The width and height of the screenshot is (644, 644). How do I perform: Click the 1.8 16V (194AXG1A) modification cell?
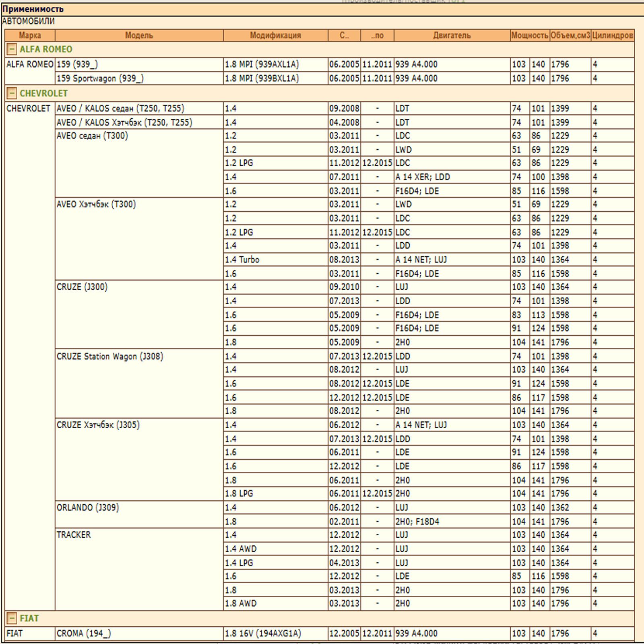(263, 634)
